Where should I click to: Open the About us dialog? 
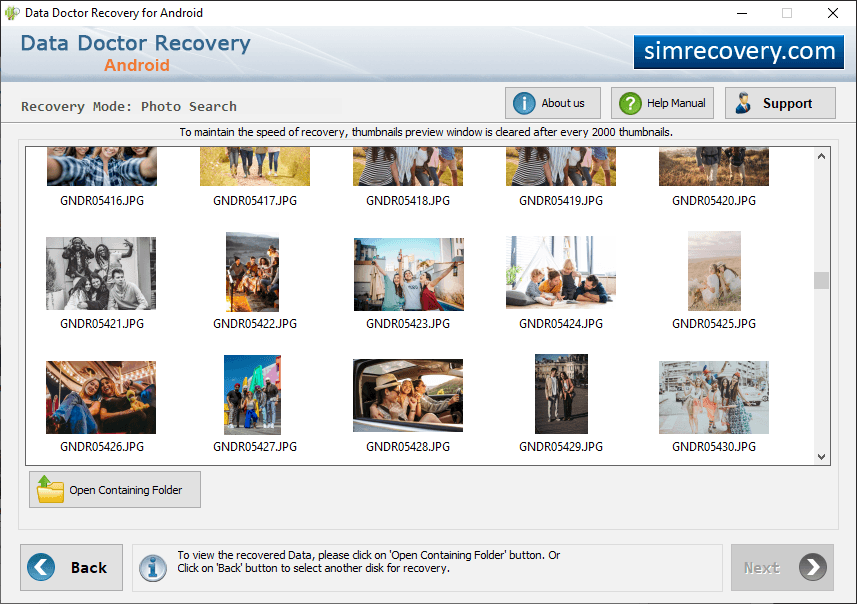click(553, 103)
